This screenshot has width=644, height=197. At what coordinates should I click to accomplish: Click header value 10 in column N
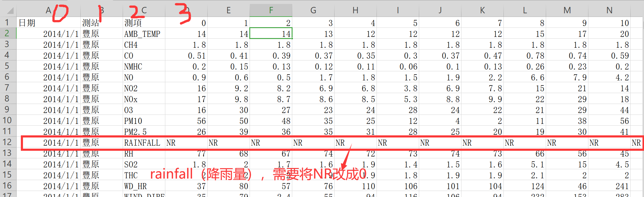click(x=609, y=23)
